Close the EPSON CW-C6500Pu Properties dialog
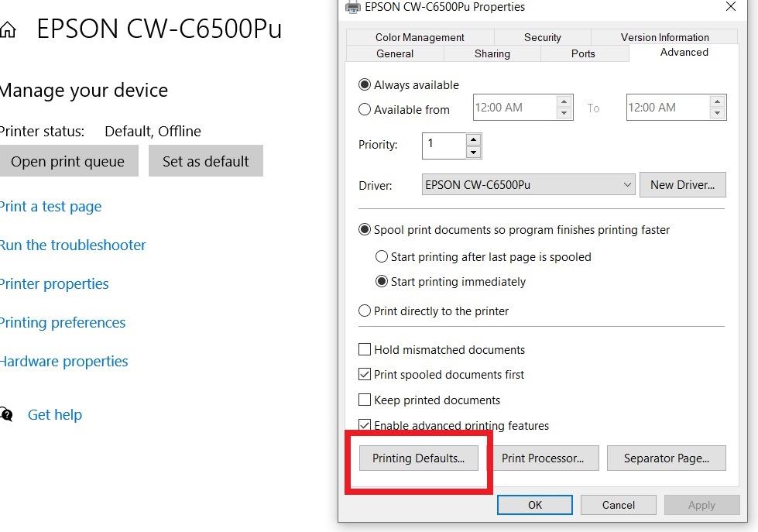Screen dimensions: 758x532 [x=730, y=7]
